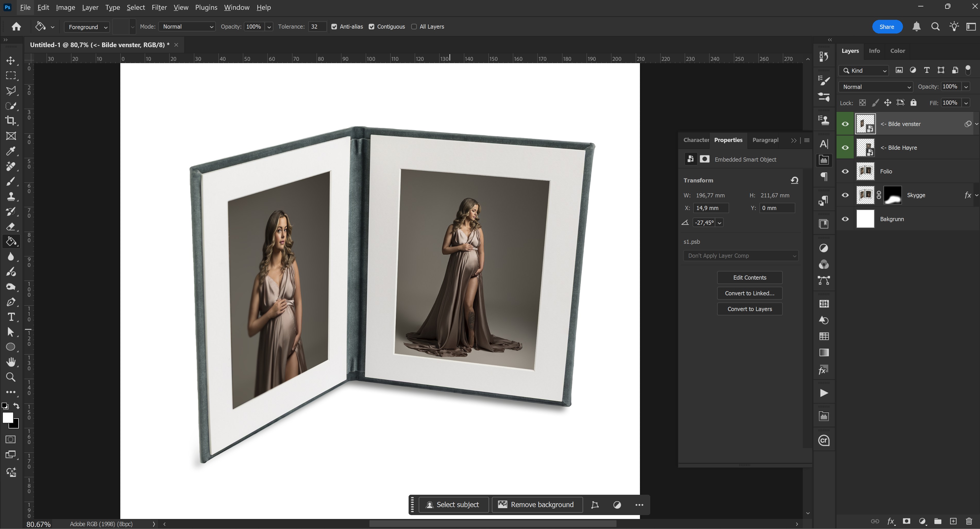The width and height of the screenshot is (980, 529).
Task: Hide the Folio layer
Action: 845,171
